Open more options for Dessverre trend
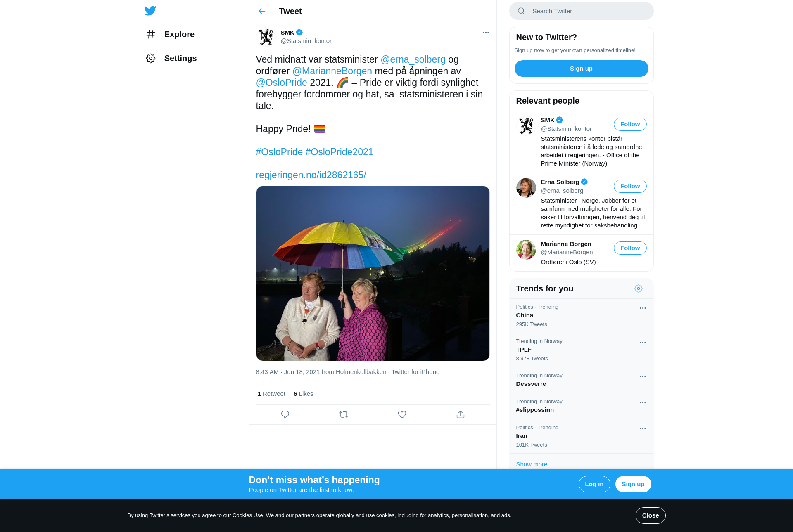Screen dimensions: 793x532 pyautogui.click(x=643, y=377)
